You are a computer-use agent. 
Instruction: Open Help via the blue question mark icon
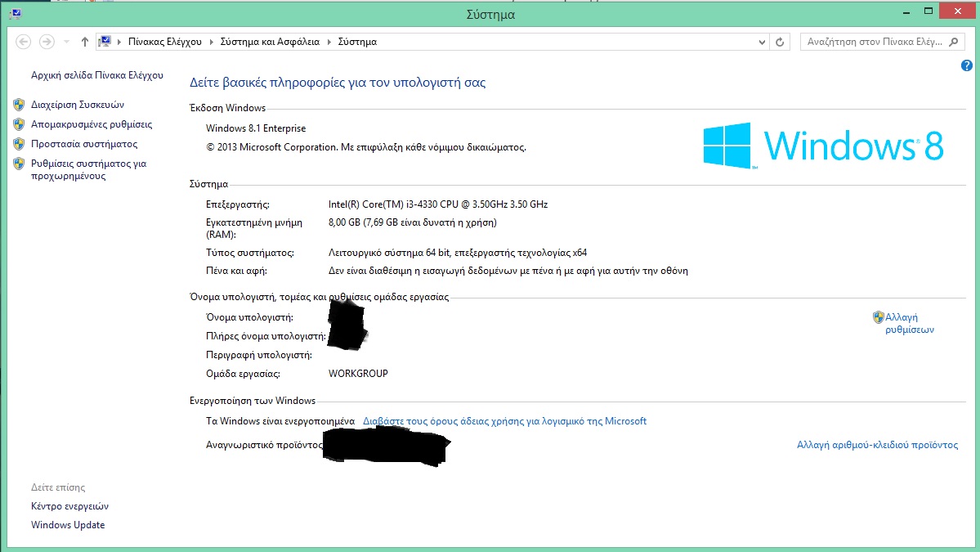pyautogui.click(x=966, y=65)
